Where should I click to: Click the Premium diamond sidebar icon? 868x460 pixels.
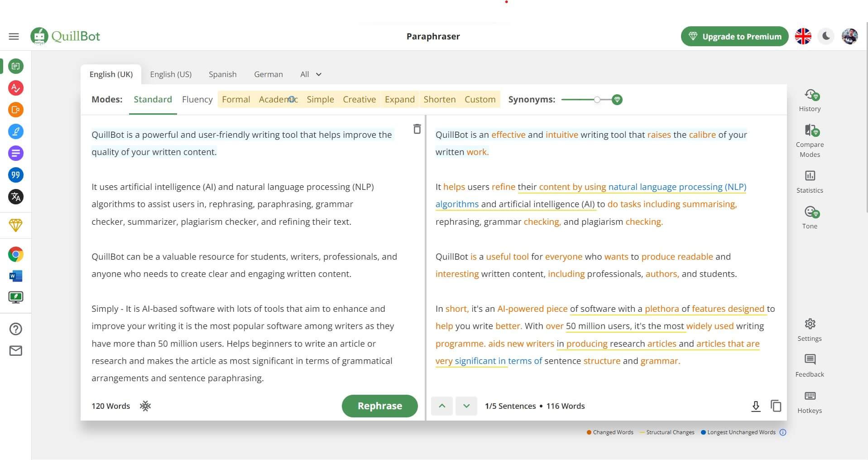[x=16, y=225]
